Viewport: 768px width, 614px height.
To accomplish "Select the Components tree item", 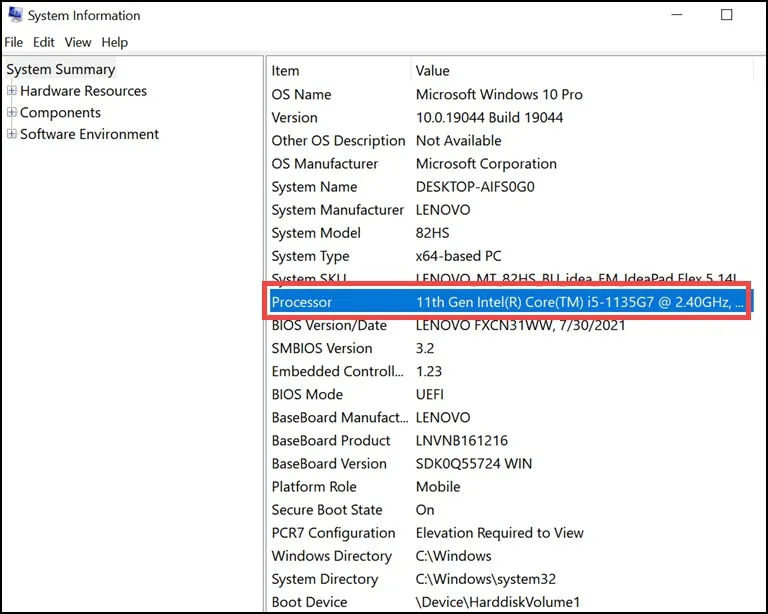I will pos(60,113).
